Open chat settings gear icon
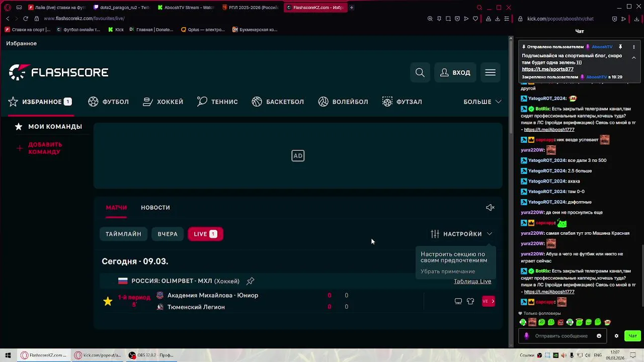Viewport: 644px width, 362px height. pos(616,336)
